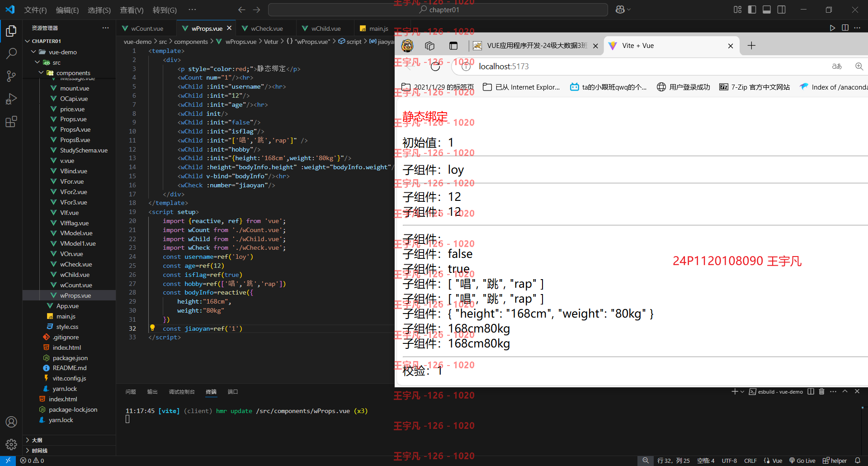
Task: Switch to the 问题 problems panel tab
Action: click(x=131, y=392)
